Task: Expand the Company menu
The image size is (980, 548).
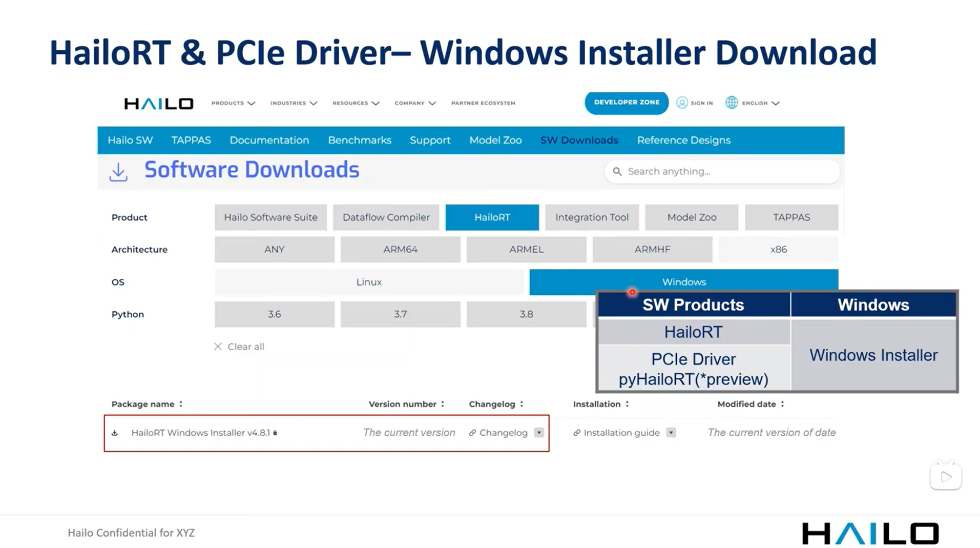Action: [415, 103]
